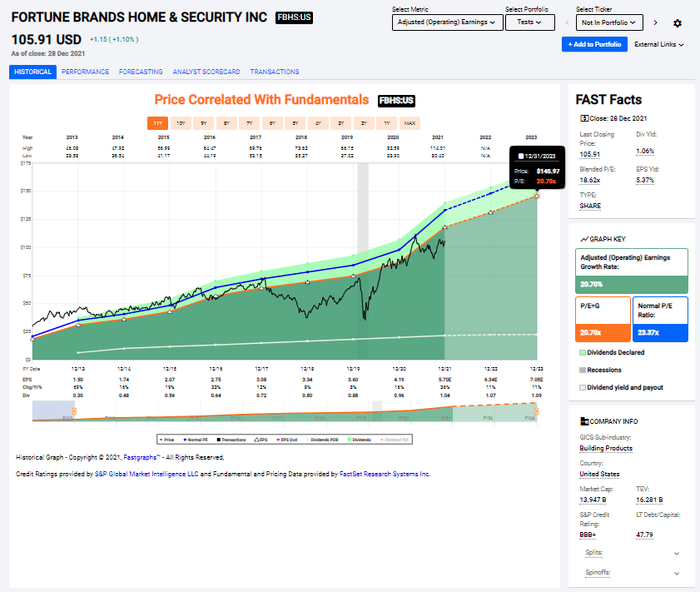Click the FBHS:US badge in chart title
This screenshot has height=592, width=700.
click(396, 101)
